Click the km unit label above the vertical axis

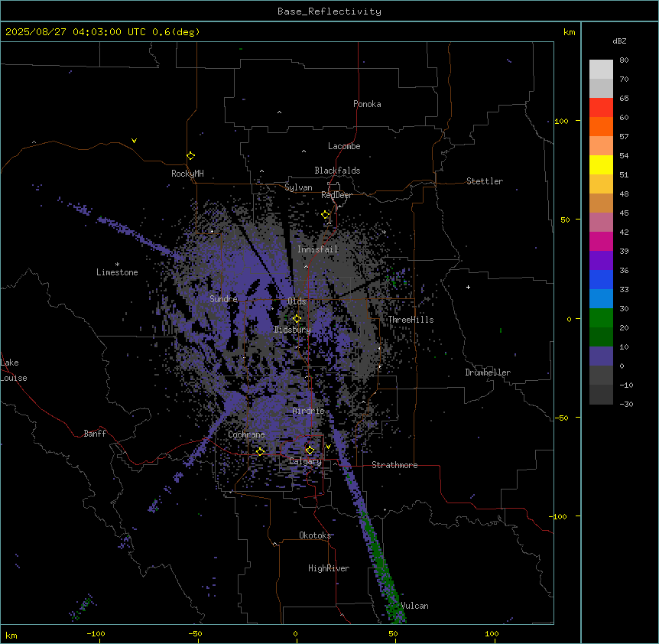569,32
